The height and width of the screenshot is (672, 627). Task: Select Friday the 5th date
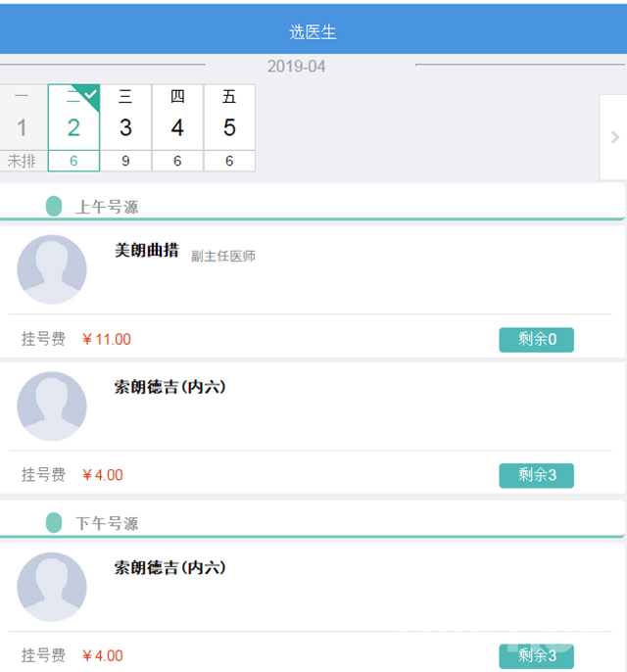tap(229, 127)
